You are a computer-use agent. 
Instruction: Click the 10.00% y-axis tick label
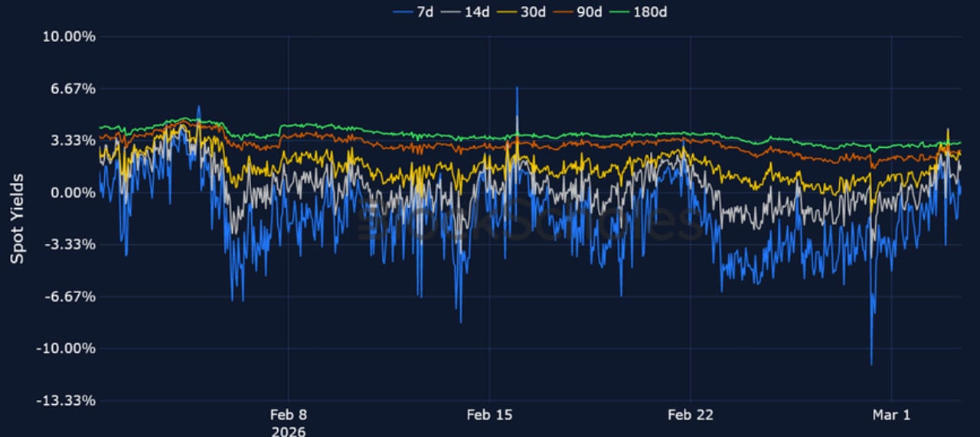[x=67, y=37]
